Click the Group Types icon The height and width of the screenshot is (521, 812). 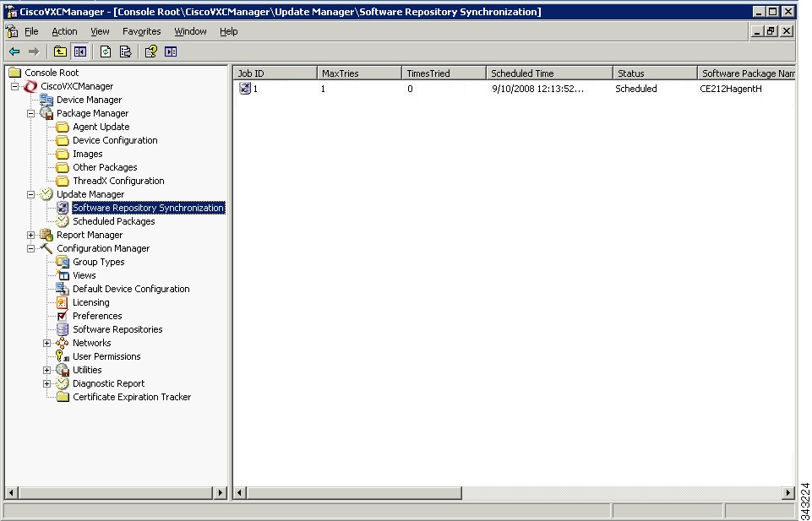(x=63, y=262)
